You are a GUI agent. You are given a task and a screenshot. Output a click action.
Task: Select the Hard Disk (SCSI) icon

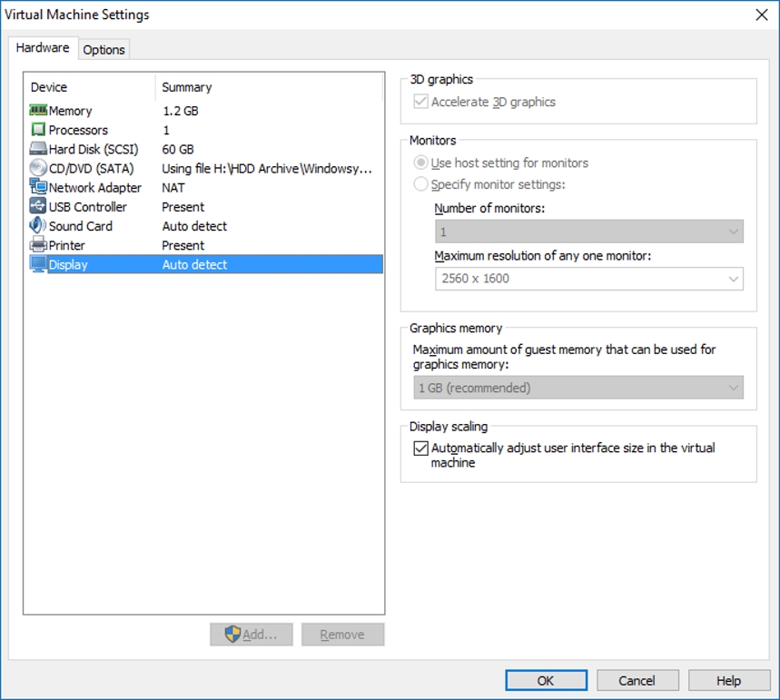click(x=38, y=149)
